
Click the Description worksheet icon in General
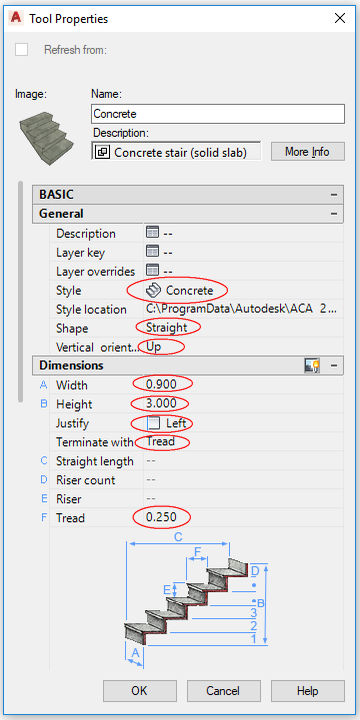pos(152,232)
